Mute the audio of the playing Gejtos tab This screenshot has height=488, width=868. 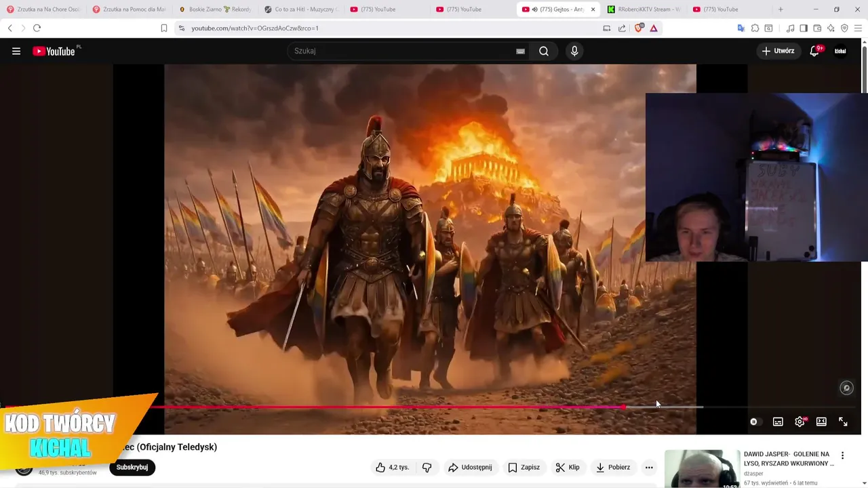tap(534, 9)
